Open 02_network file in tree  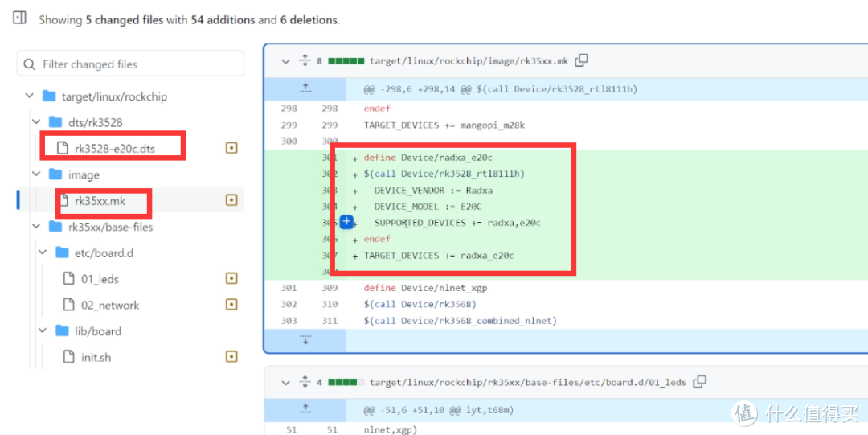point(110,305)
